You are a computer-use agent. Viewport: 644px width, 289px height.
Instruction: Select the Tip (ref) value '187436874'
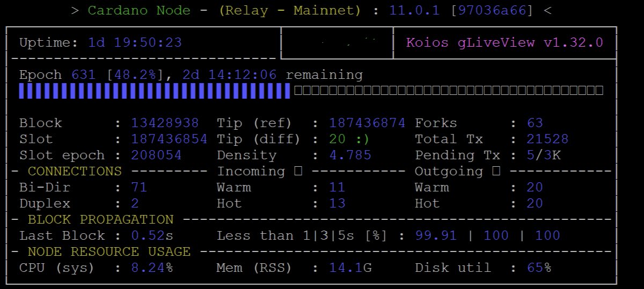point(367,123)
